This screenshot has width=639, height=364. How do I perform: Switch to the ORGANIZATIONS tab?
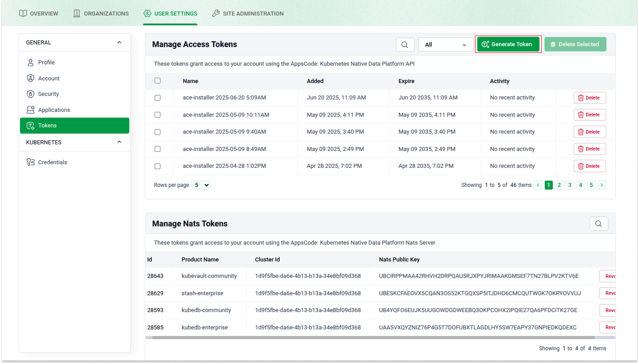tap(100, 13)
